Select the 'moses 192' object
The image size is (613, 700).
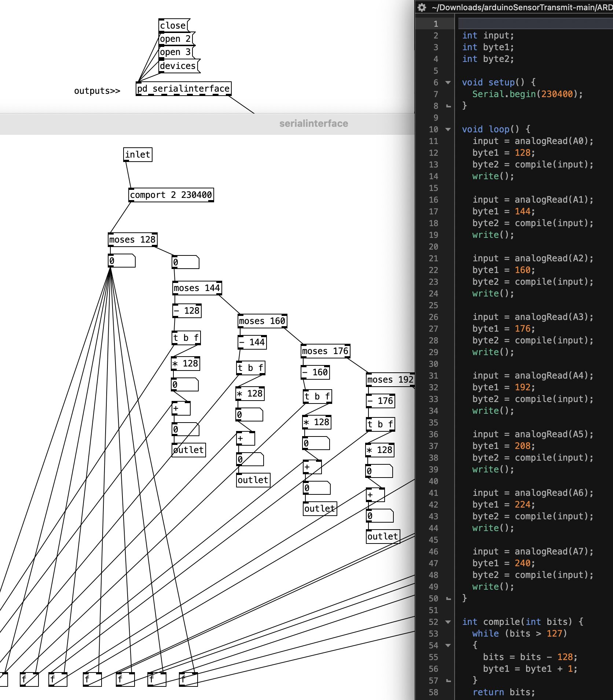pyautogui.click(x=390, y=380)
